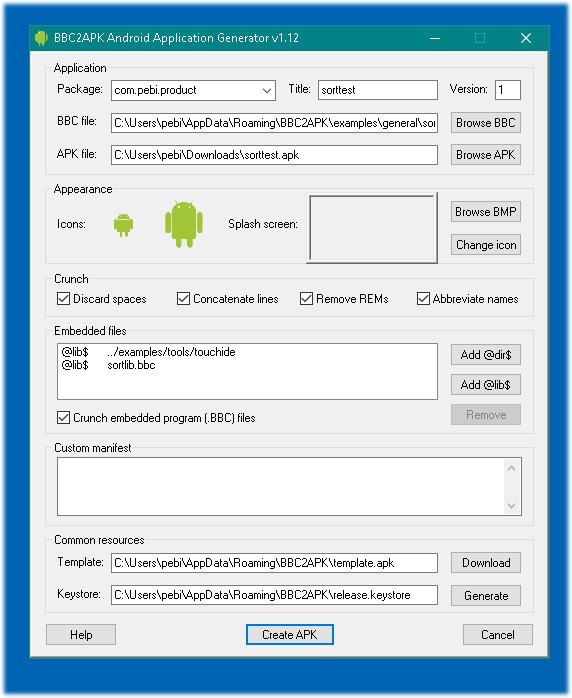
Task: Click Download template button
Action: coord(486,563)
